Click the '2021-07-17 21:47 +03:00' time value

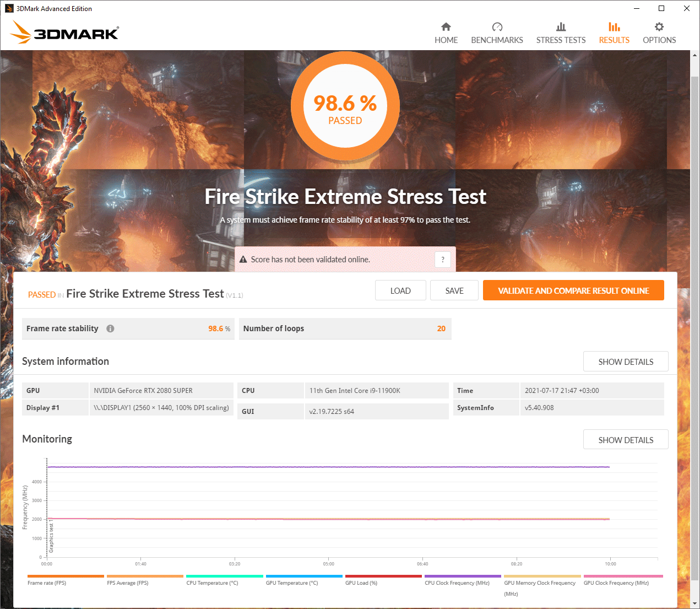tap(562, 391)
